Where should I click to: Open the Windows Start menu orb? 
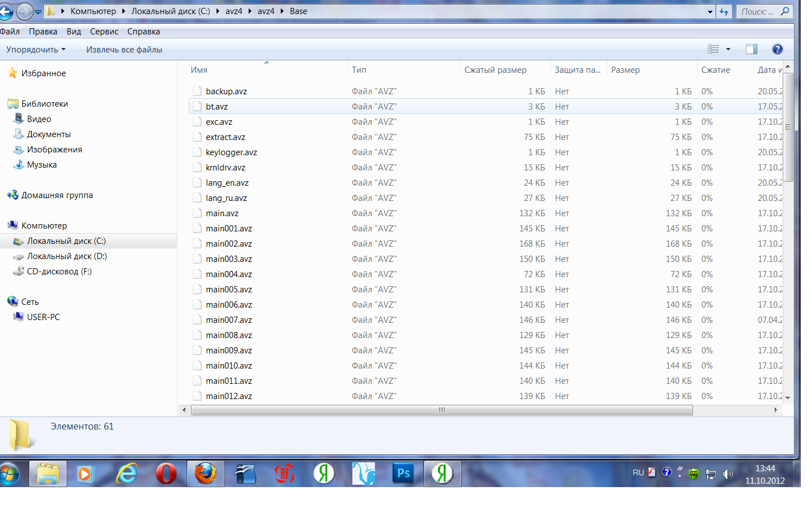click(8, 474)
